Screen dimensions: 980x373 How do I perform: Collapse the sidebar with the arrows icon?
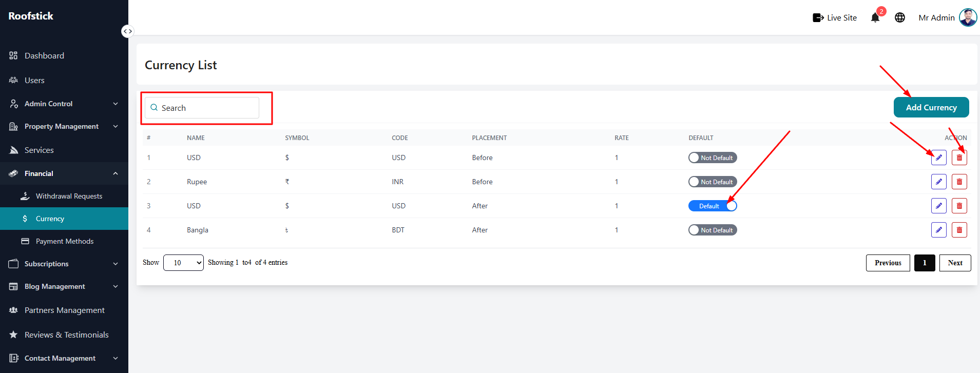coord(128,31)
